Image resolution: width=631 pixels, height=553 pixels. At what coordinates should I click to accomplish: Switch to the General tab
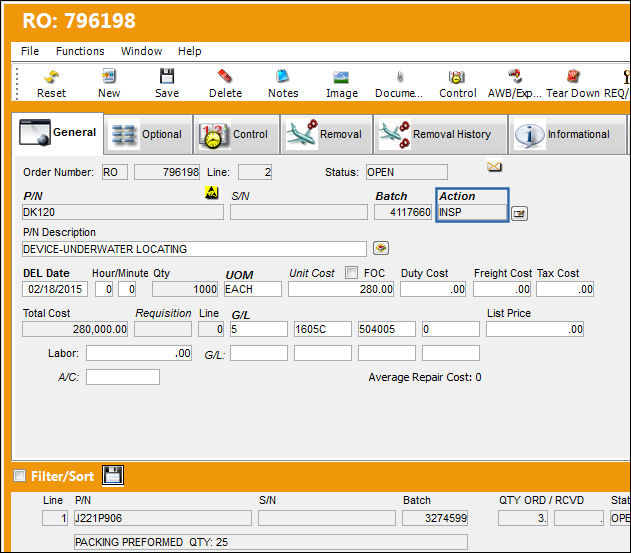58,133
